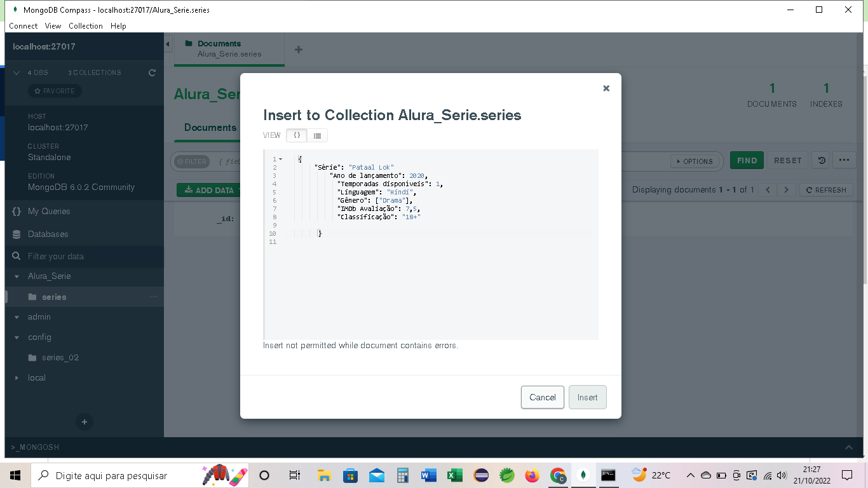
Task: Click the Windows Start button
Action: click(15, 475)
